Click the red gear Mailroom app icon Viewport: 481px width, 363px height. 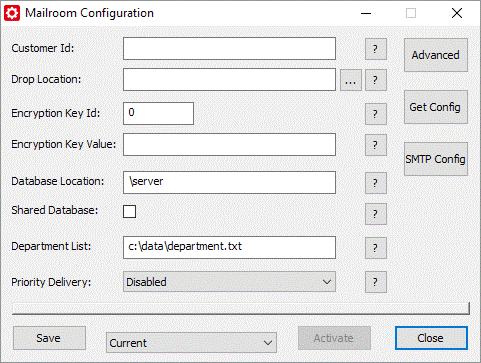click(12, 13)
